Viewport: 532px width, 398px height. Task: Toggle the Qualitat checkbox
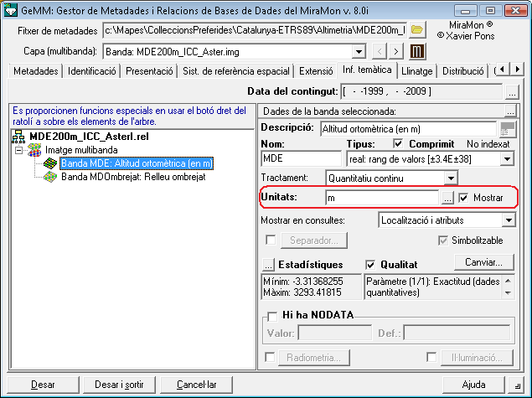tap(370, 265)
